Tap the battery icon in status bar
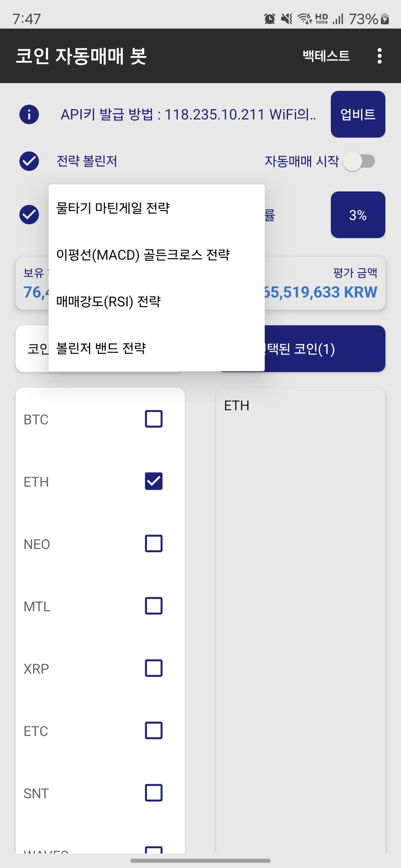Viewport: 401px width, 868px height. tap(385, 19)
